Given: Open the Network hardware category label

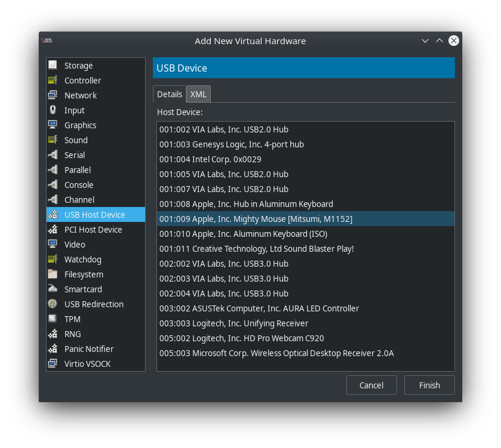Looking at the screenshot, I should tap(81, 95).
